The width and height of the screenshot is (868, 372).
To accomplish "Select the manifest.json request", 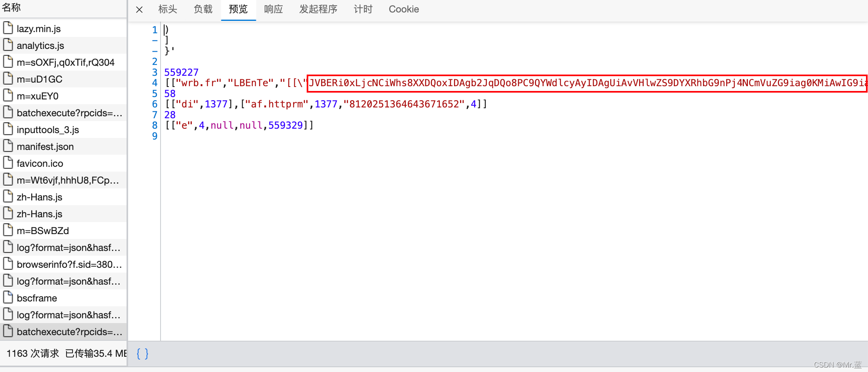I will pos(63,146).
